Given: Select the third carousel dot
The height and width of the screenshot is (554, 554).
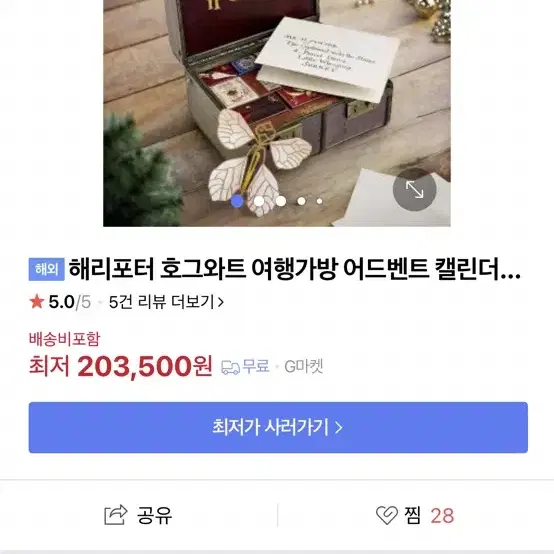Looking at the screenshot, I should pos(281,201).
